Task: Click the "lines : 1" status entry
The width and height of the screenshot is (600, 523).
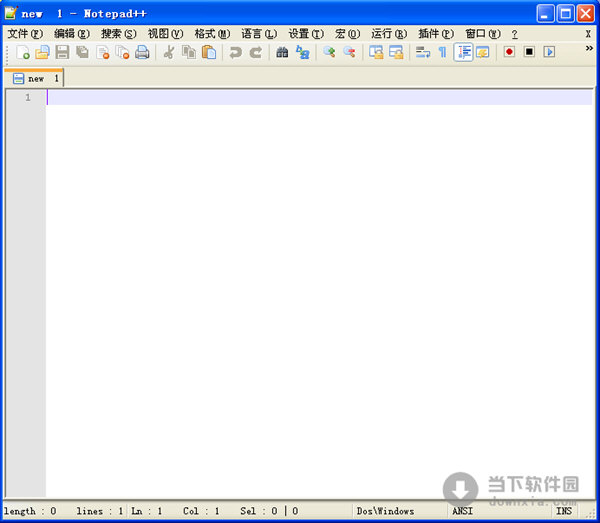Action: [99, 511]
